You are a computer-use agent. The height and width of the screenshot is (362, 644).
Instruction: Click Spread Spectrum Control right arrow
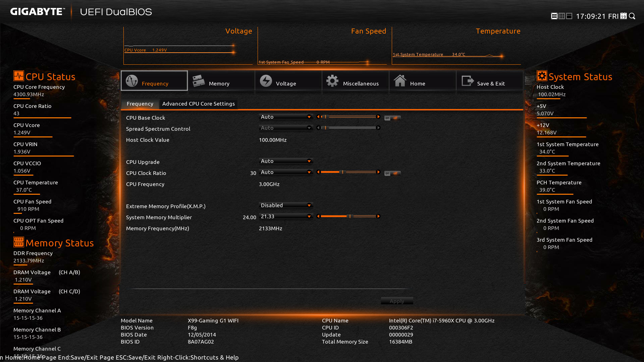(378, 128)
